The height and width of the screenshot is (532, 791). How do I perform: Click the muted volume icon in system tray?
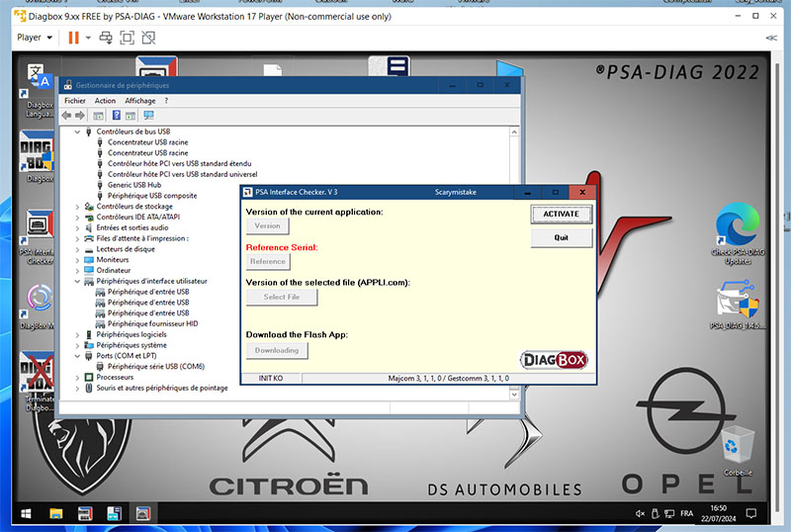640,514
